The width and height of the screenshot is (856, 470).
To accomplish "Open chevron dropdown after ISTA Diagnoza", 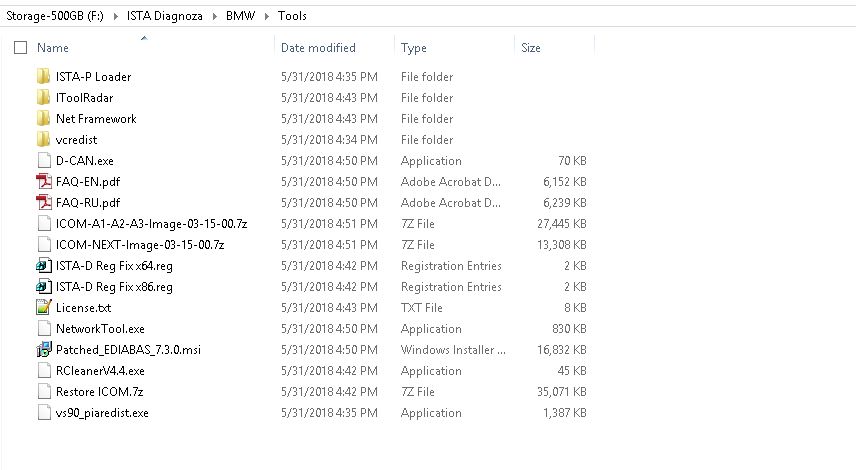I will 217,16.
